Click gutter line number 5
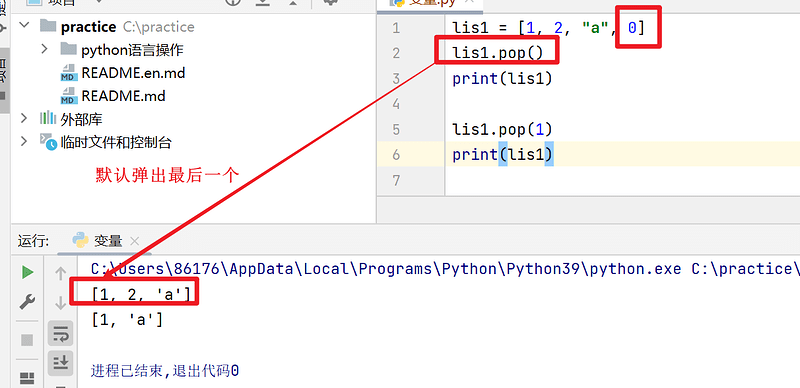 click(x=396, y=130)
